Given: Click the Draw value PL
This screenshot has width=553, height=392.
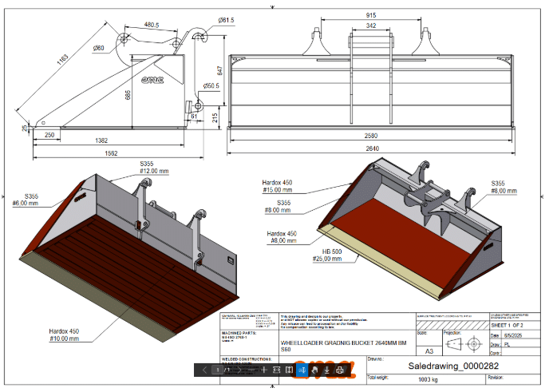Looking at the screenshot, I should [508, 344].
